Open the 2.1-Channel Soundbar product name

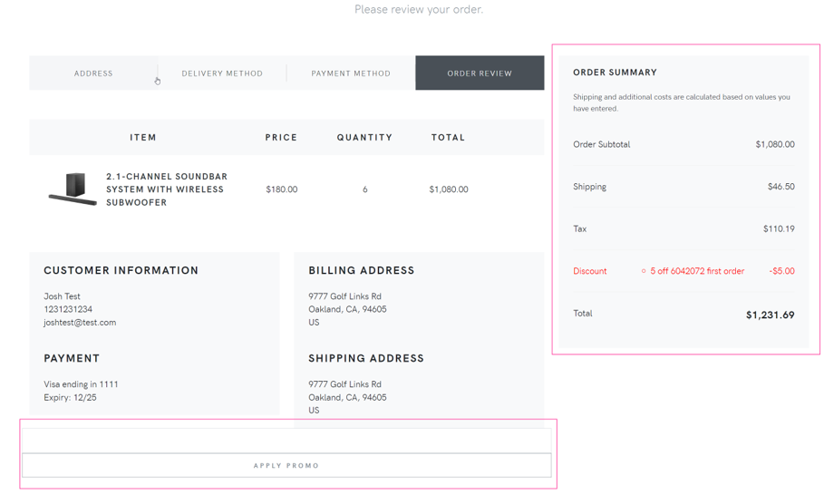coord(167,189)
